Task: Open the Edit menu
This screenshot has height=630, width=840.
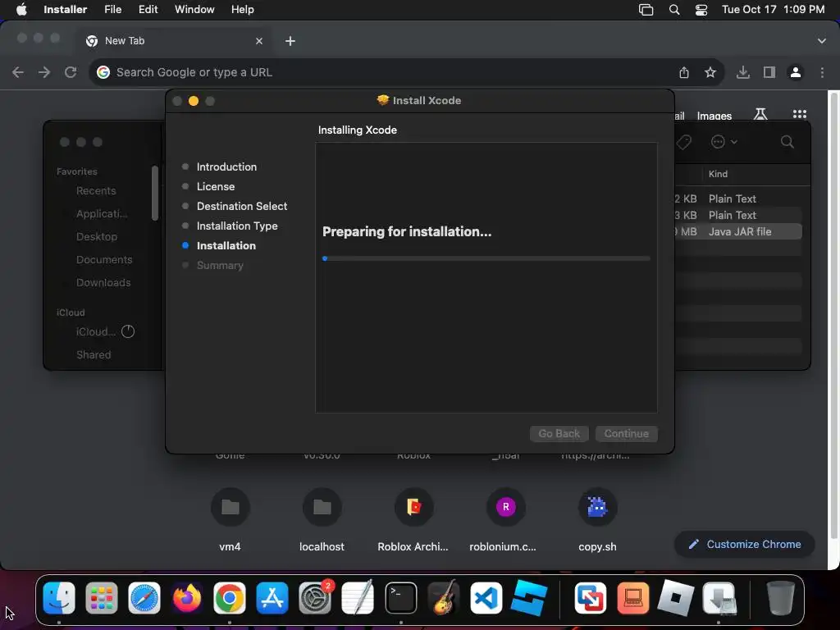Action: point(148,10)
